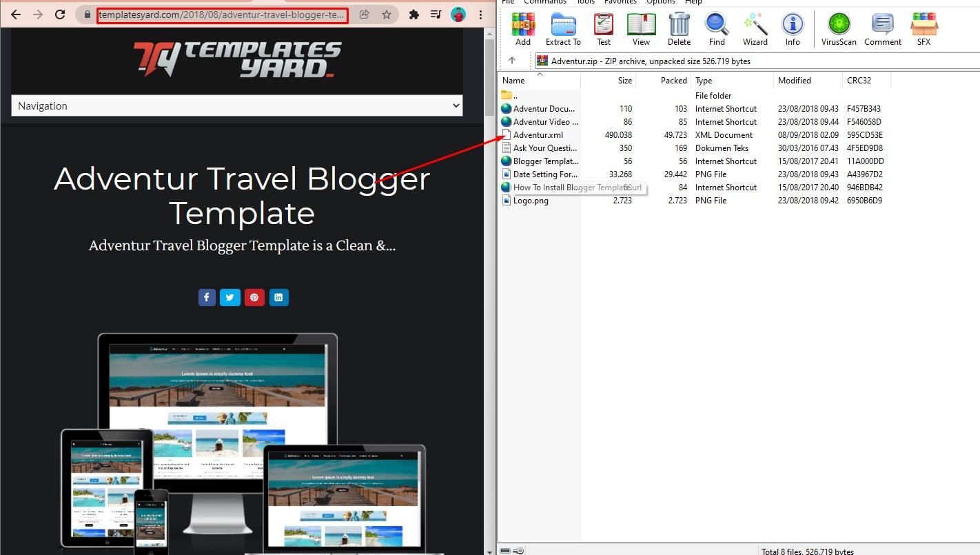Click the Delete trash can icon
This screenshot has height=555, width=980.
pos(679,29)
